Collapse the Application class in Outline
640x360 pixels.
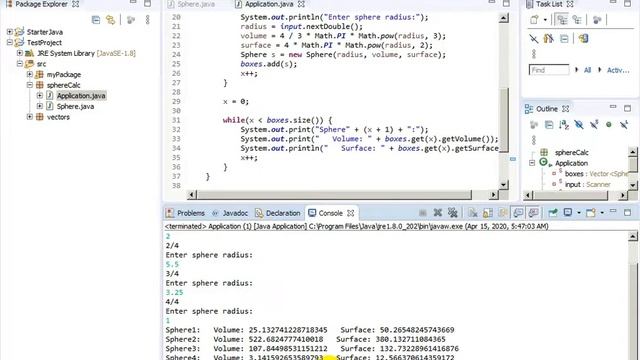[532, 163]
